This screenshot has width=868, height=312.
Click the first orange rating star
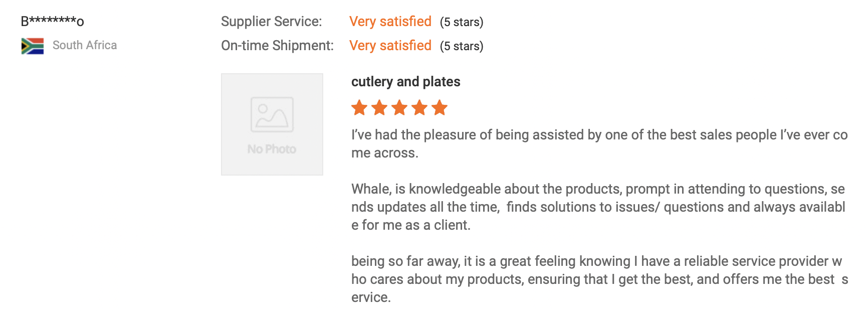click(359, 107)
